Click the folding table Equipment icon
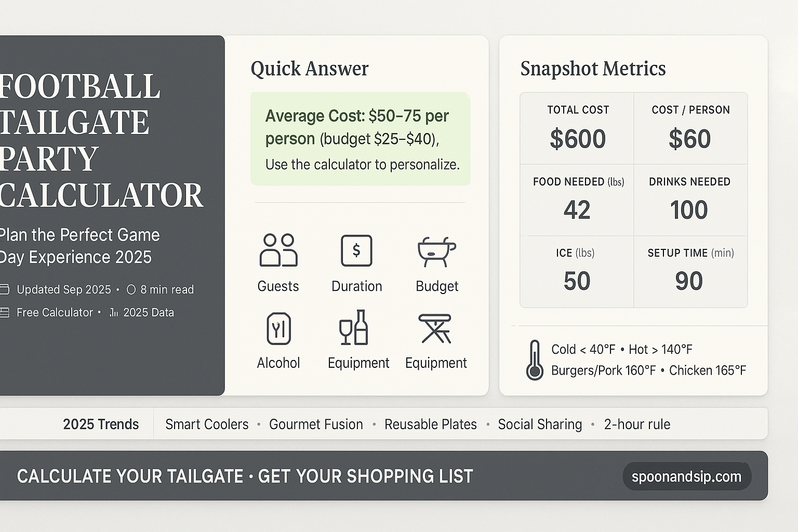Viewport: 798px width, 532px height. 435,329
